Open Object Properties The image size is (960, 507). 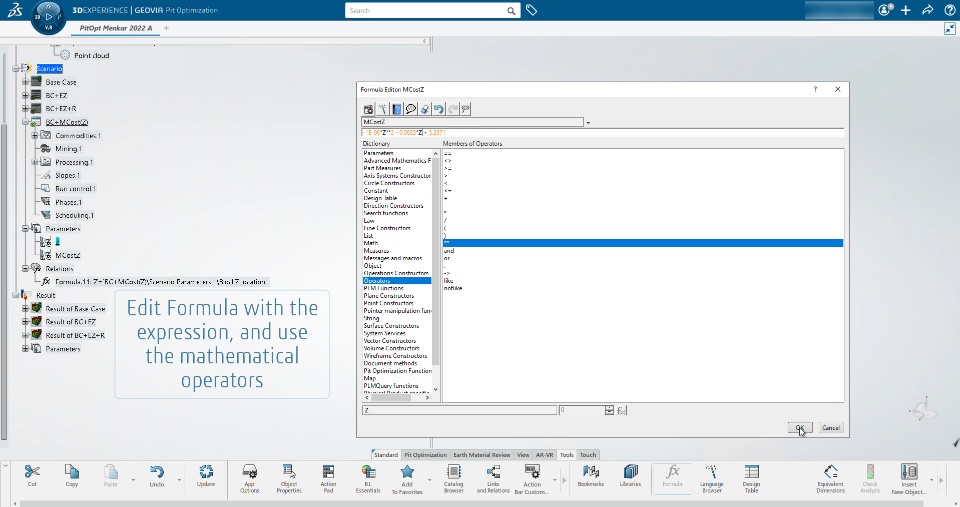click(288, 478)
